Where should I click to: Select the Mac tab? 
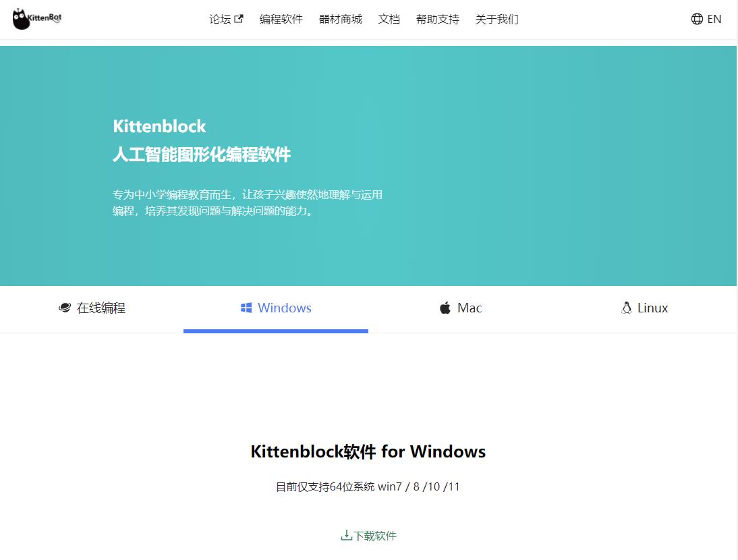[460, 308]
